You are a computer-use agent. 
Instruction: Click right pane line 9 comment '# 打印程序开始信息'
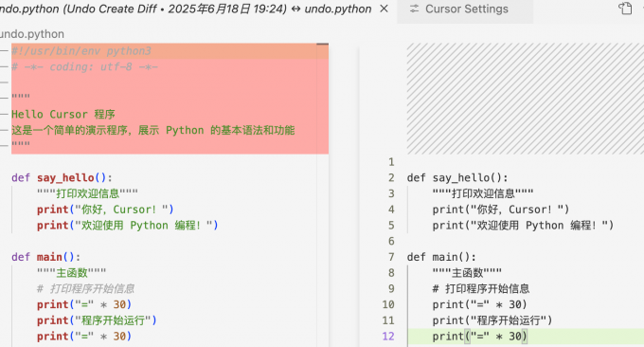481,288
